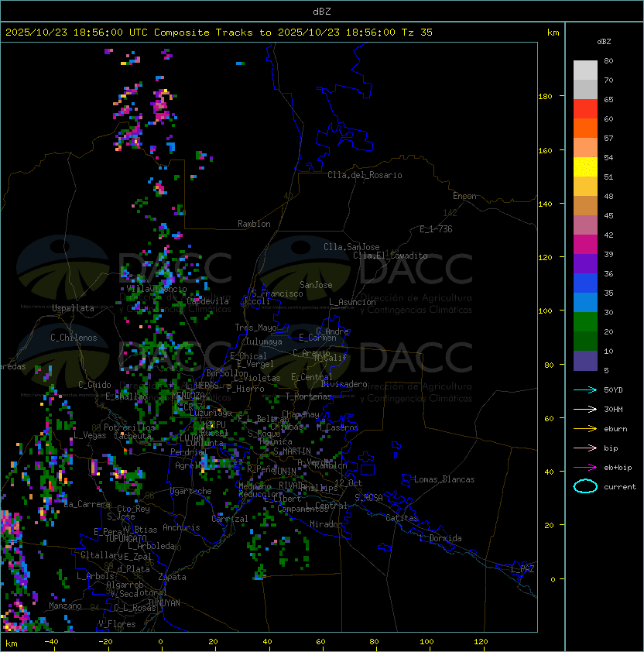Image resolution: width=644 pixels, height=652 pixels.
Task: Click the 'L_Vegas' map label
Action: [90, 435]
